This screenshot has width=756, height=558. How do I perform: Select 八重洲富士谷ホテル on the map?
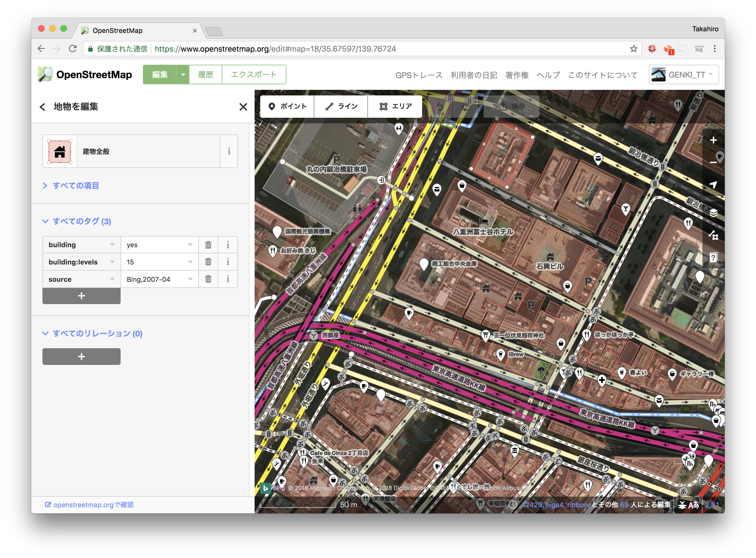483,232
